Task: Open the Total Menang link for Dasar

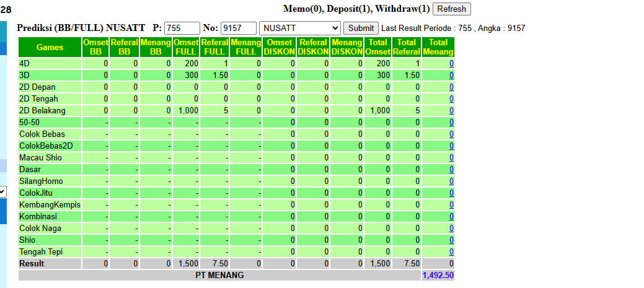Action: (x=451, y=170)
